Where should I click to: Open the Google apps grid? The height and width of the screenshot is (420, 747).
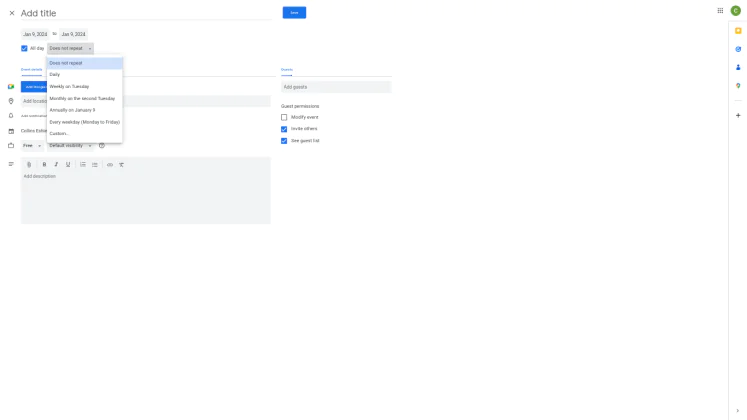tap(720, 10)
